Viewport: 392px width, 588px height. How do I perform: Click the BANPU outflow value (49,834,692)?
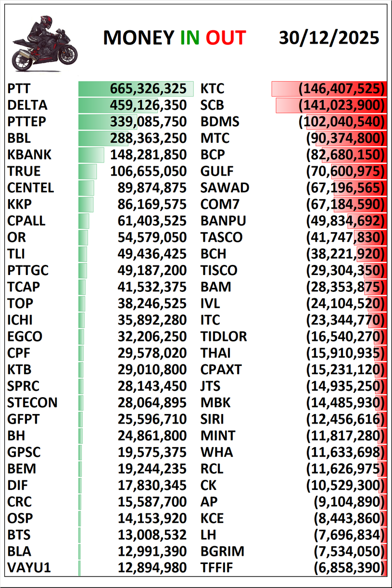coord(346,221)
